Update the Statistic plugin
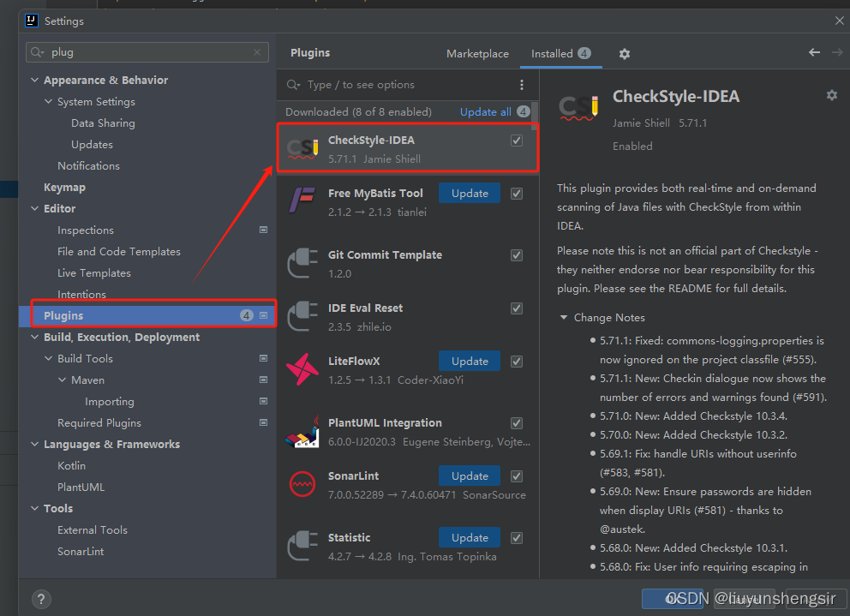The image size is (850, 616). pos(470,537)
